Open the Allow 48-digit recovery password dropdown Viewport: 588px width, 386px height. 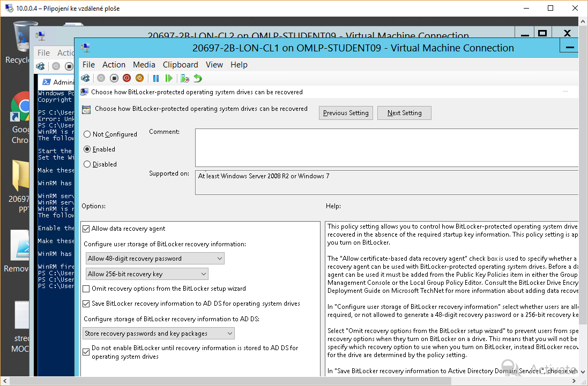(155, 259)
